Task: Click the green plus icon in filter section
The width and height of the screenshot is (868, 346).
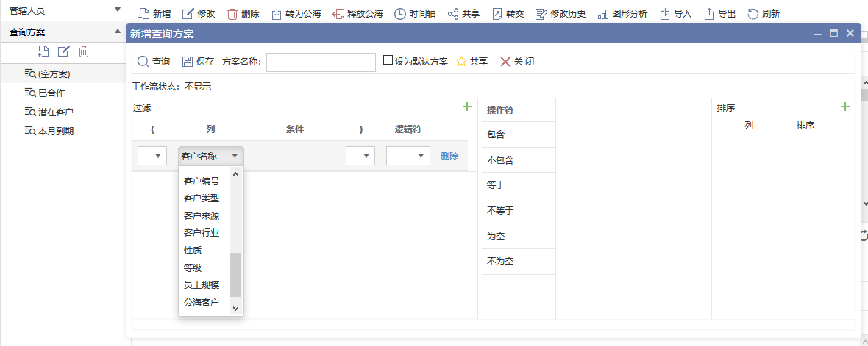Action: coord(466,107)
